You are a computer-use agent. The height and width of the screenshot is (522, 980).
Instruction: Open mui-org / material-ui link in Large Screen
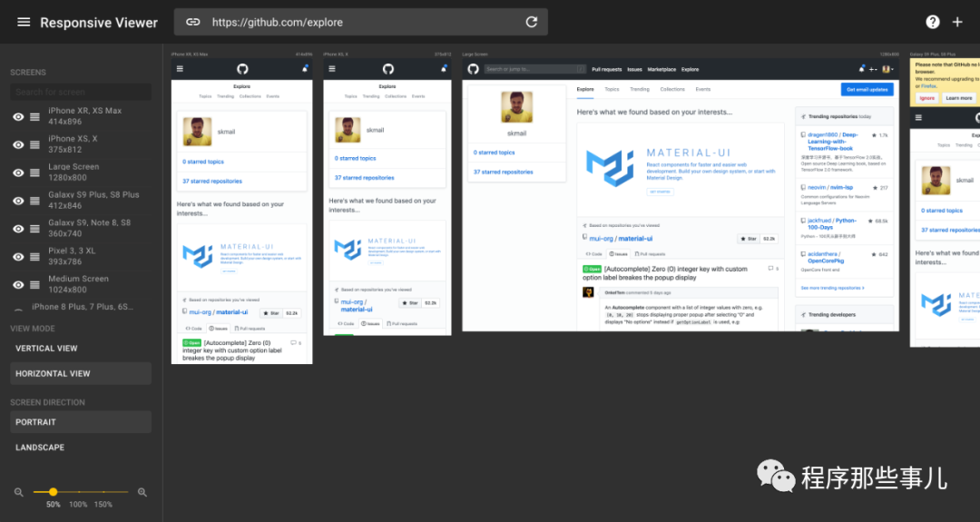[621, 239]
